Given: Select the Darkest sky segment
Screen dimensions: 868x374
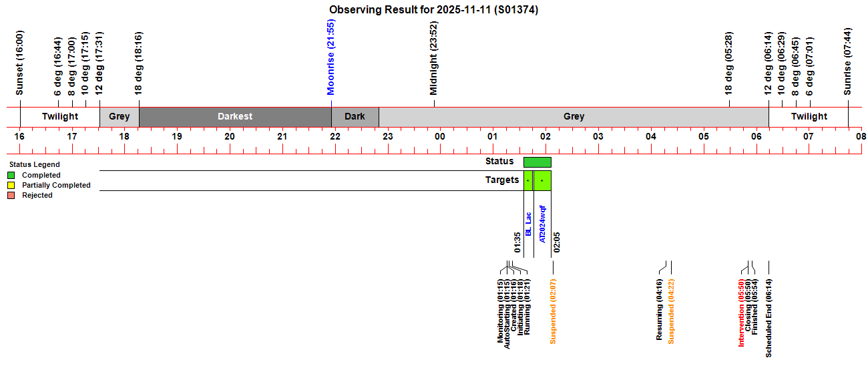Looking at the screenshot, I should click(235, 116).
